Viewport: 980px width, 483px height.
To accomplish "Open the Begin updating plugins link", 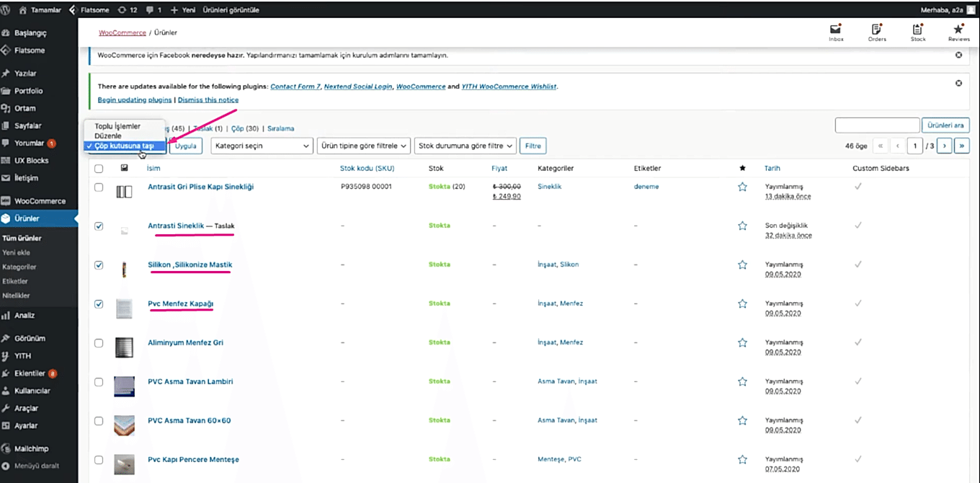I will click(x=135, y=99).
